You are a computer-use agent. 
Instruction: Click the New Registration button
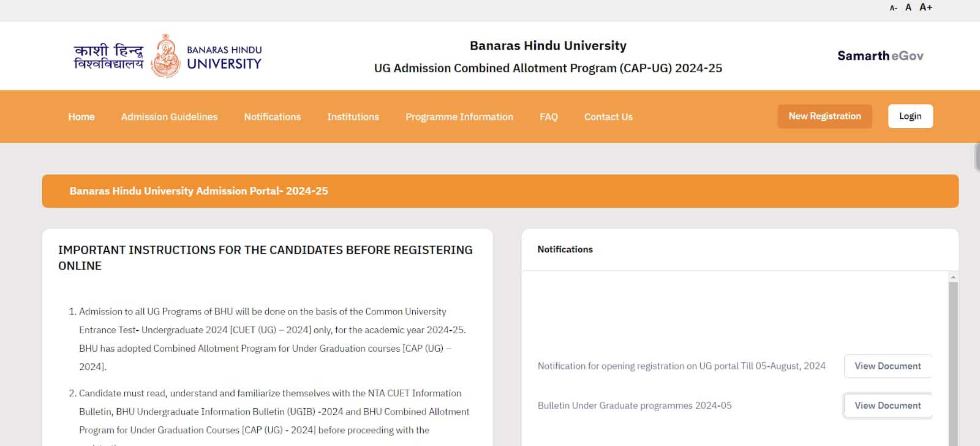point(825,116)
